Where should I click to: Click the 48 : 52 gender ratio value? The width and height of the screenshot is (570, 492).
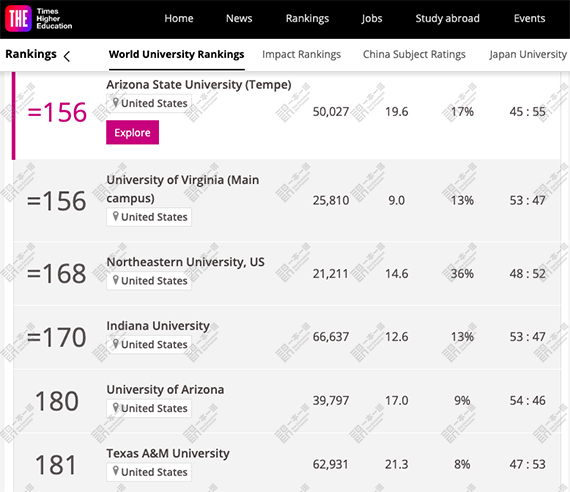coord(527,273)
